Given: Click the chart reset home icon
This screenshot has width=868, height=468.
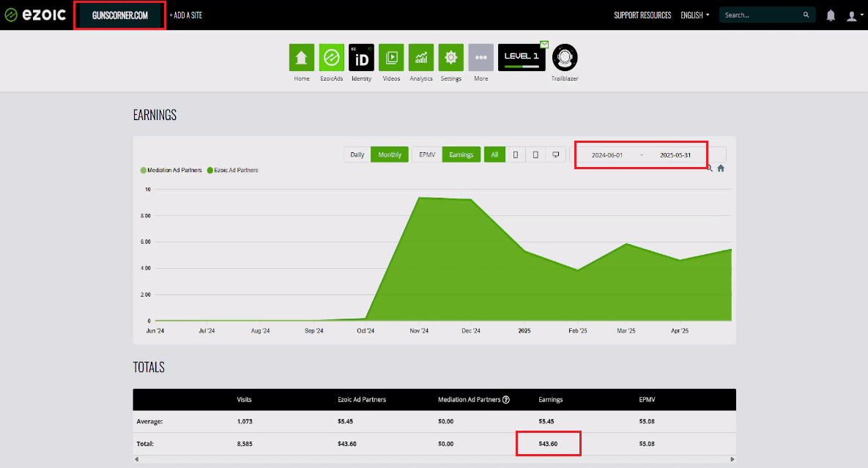Looking at the screenshot, I should coord(721,168).
